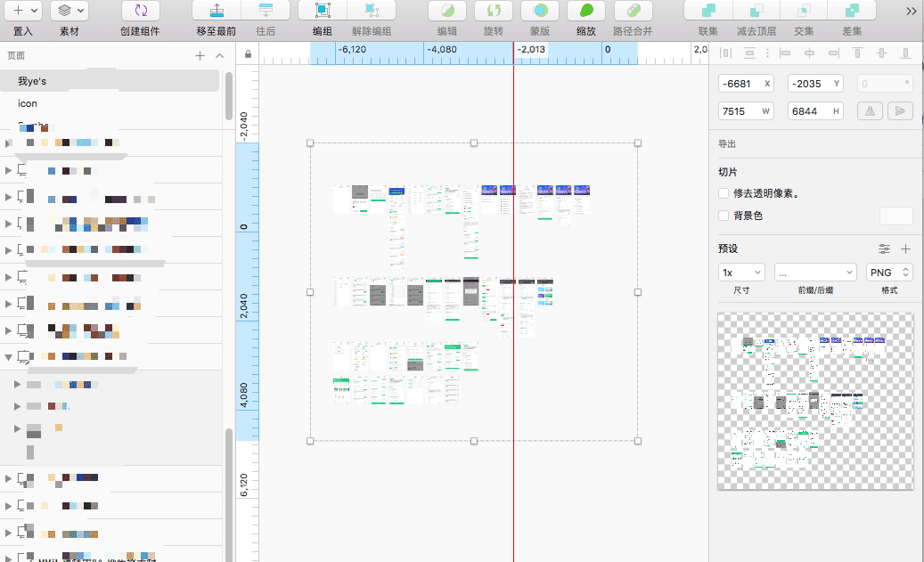Click the Bring to Front (移至最前) icon
This screenshot has height=562, width=924.
click(x=216, y=11)
